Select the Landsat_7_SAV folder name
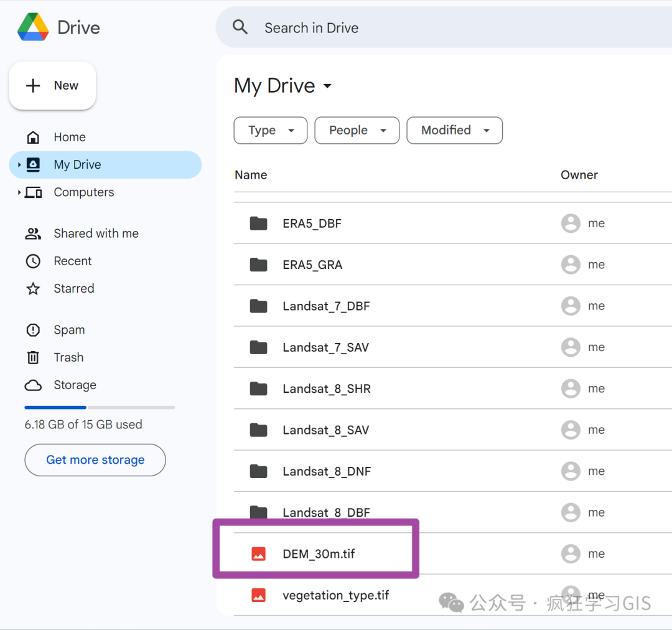Screen dimensions: 672x630 325,347
